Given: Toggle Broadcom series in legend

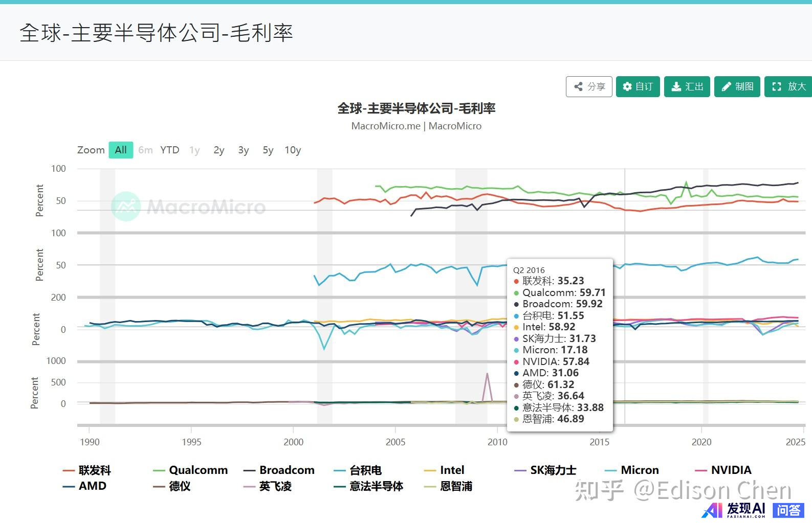Looking at the screenshot, I should click(279, 470).
